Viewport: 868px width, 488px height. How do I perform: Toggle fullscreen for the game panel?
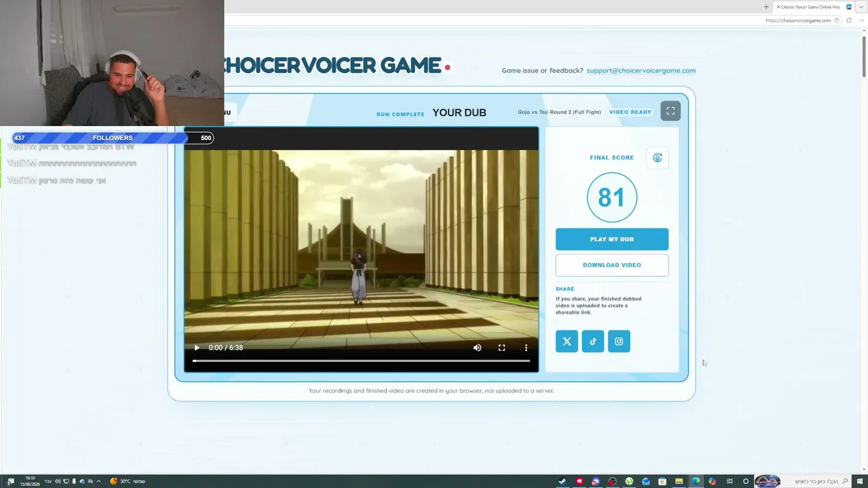pyautogui.click(x=670, y=111)
